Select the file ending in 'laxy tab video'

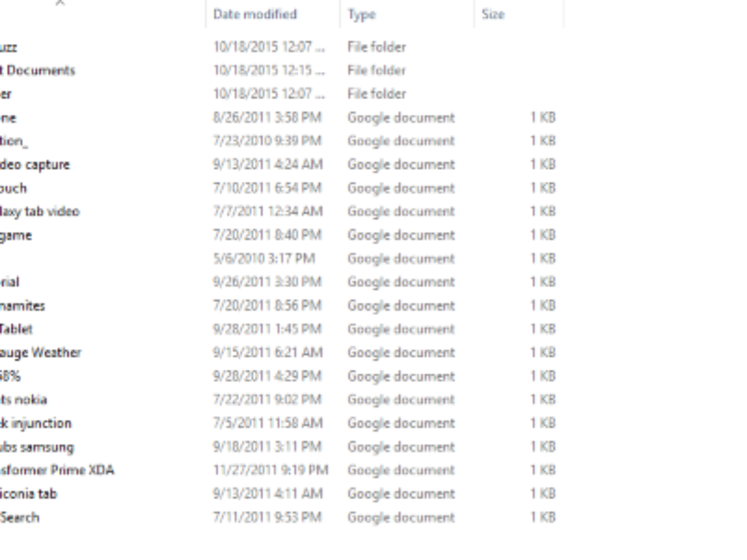[x=40, y=212]
